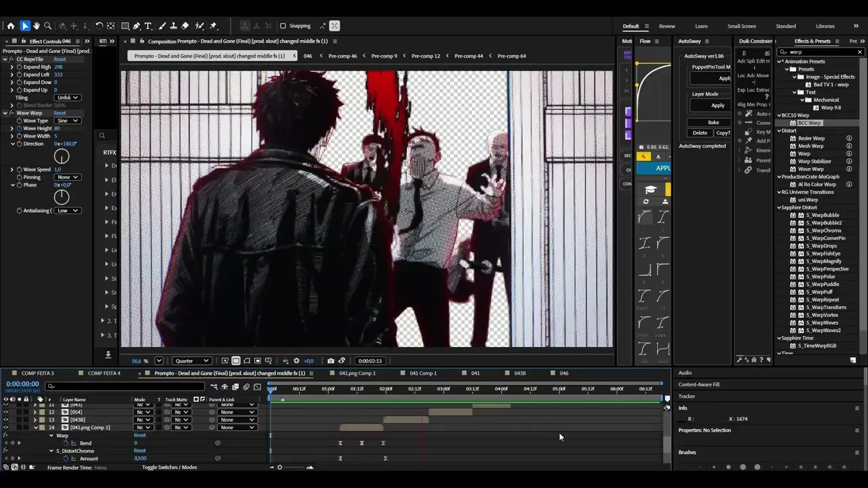Enable frame blending icon in timeline

[235, 387]
